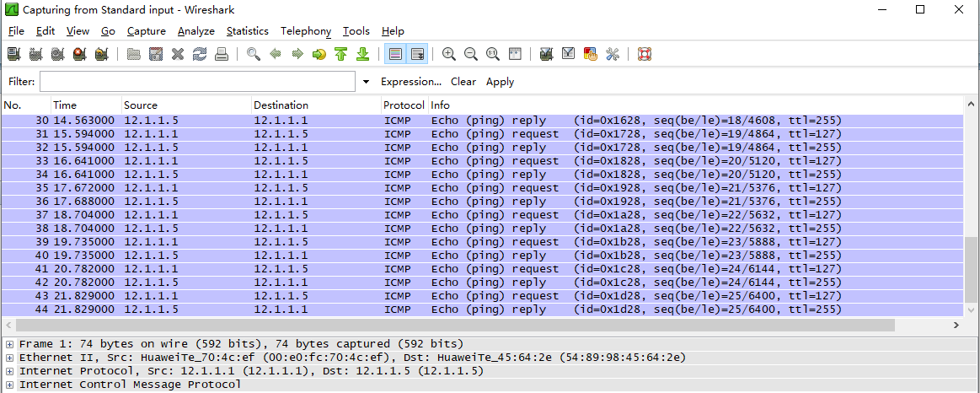Toggle auto scroll in live capture
Image resolution: width=980 pixels, height=393 pixels.
pyautogui.click(x=417, y=55)
